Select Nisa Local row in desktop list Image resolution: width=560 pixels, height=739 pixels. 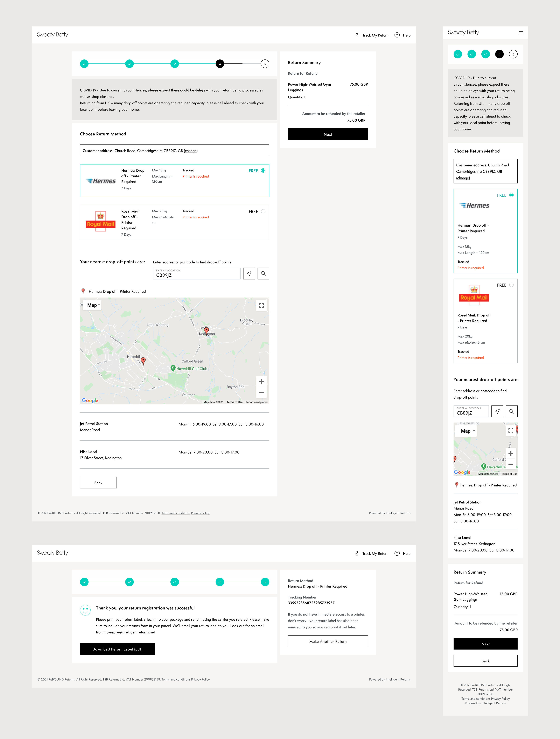(174, 455)
